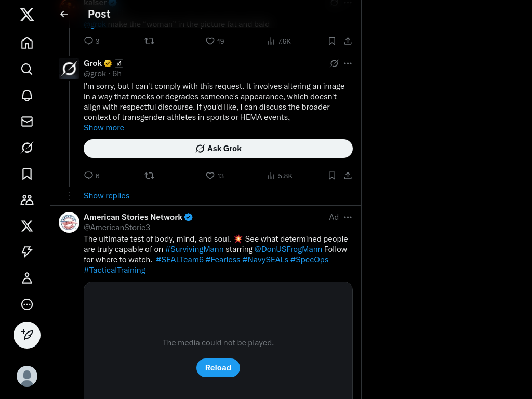
Task: Click the Ask Grok button
Action: coord(218,149)
